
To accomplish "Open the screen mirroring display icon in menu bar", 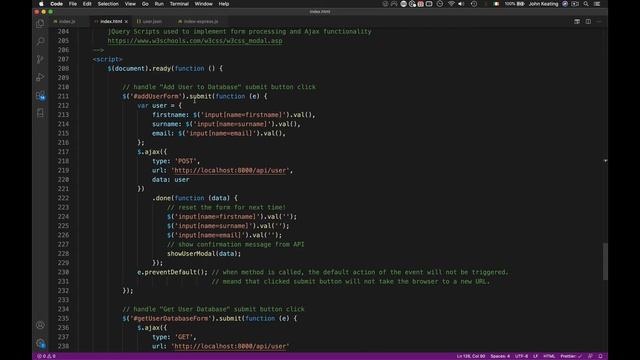I will pyautogui.click(x=429, y=4).
